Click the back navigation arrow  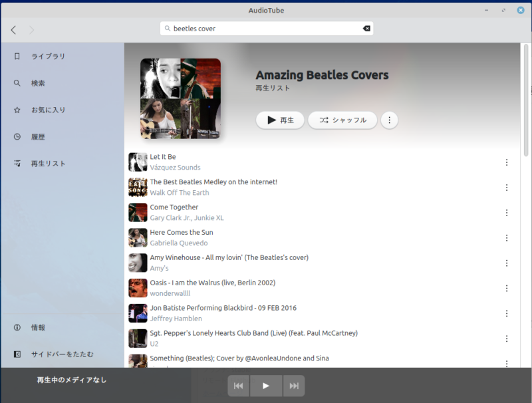pos(13,30)
